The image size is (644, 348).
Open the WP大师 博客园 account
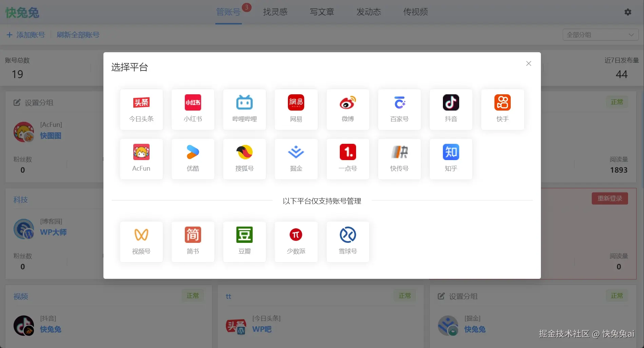coord(53,232)
